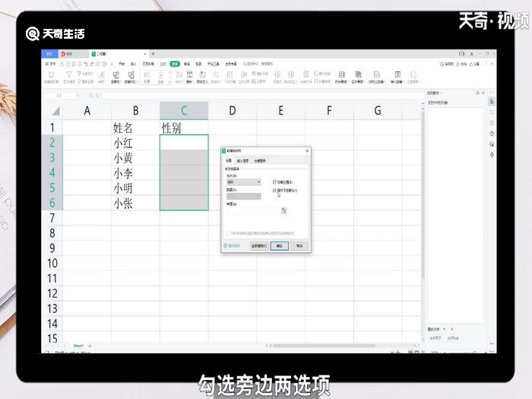Click the Stocks data type icon
The width and height of the screenshot is (532, 399).
pos(147,74)
